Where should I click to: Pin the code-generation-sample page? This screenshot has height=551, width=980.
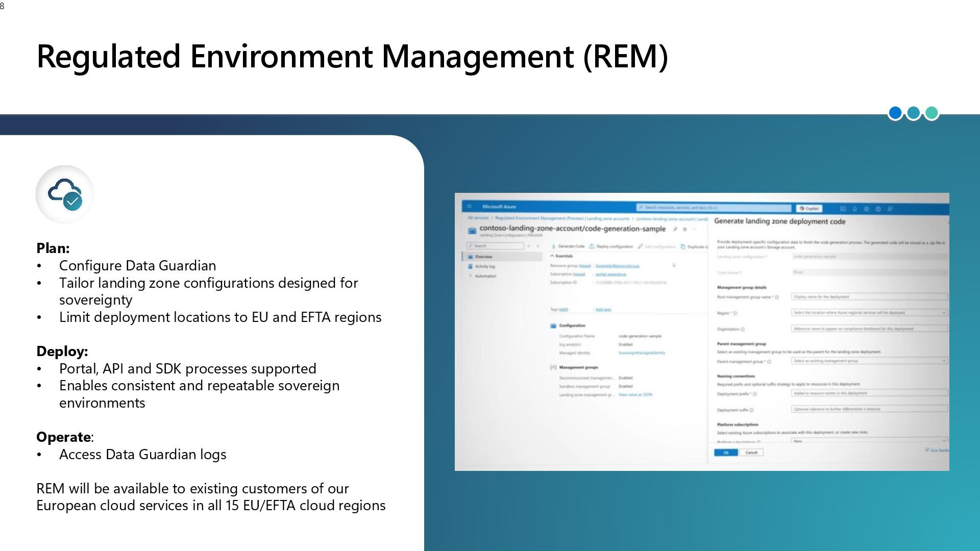[675, 229]
